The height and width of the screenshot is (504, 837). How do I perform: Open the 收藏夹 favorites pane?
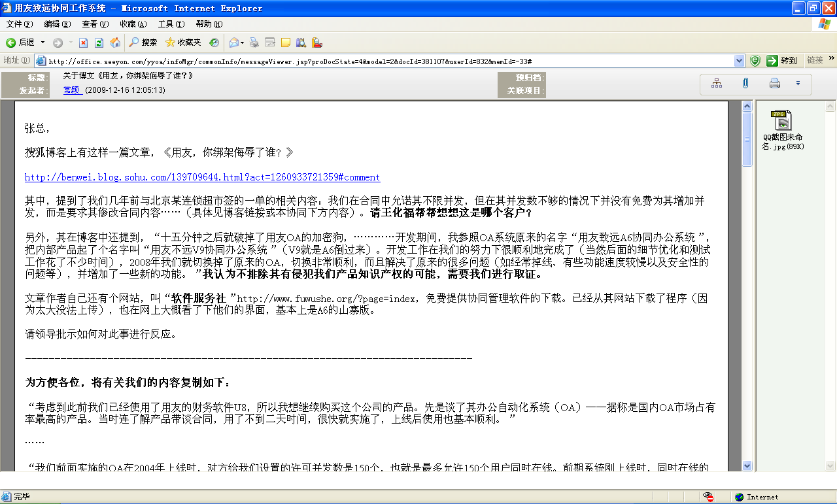(183, 42)
